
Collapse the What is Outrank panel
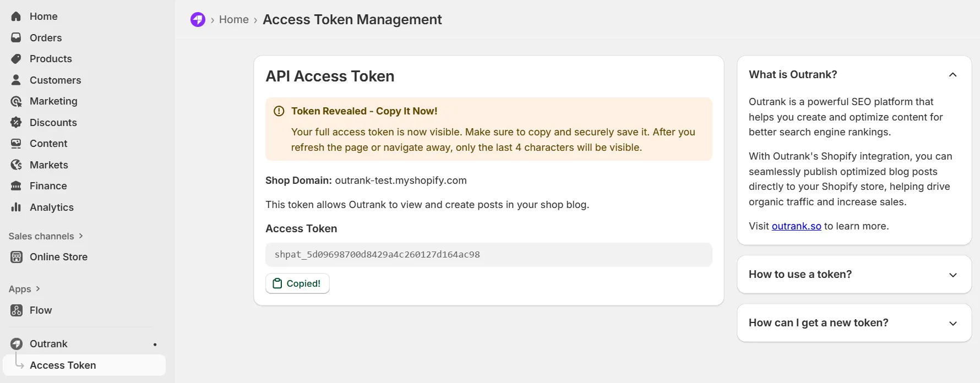(953, 74)
